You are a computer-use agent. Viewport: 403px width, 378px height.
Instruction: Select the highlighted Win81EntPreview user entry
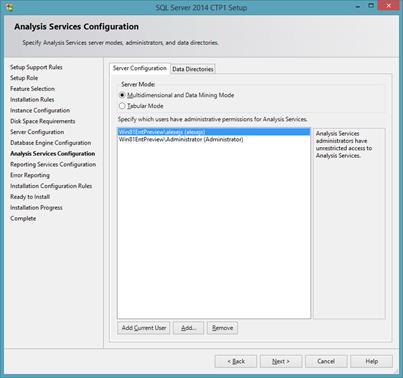[214, 132]
